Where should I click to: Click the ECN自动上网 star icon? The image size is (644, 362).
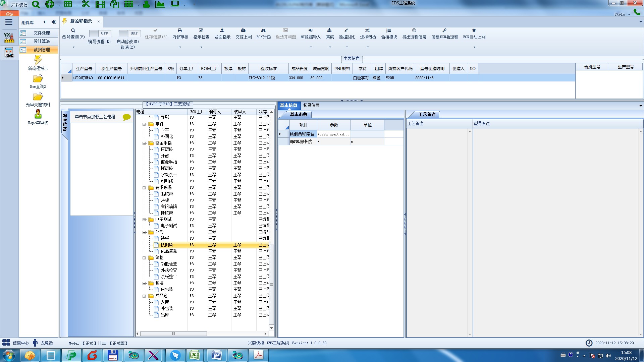point(474,31)
